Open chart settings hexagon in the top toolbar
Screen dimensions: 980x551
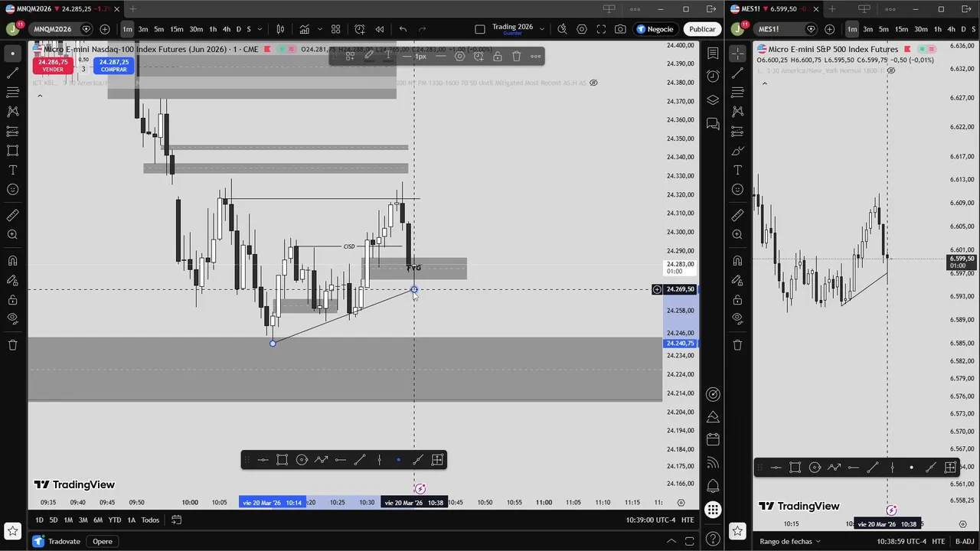coord(582,29)
